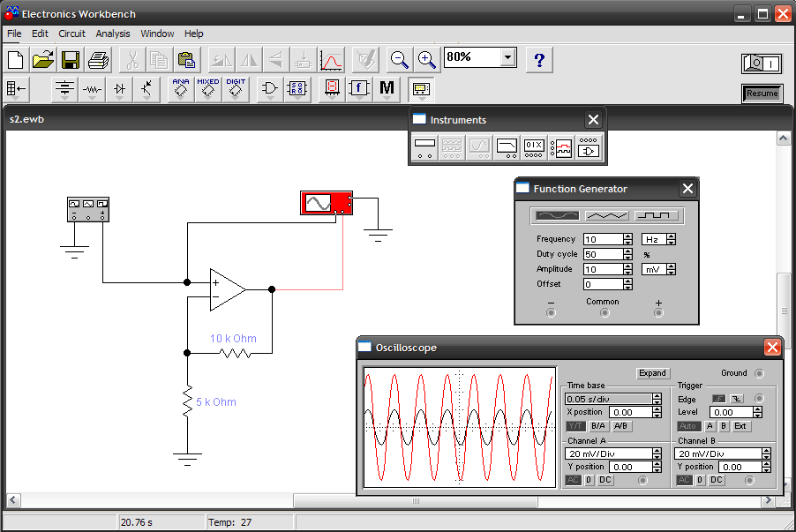Viewport: 796px width, 532px height.
Task: Save the circuit with the floppy disk icon
Action: tap(71, 60)
